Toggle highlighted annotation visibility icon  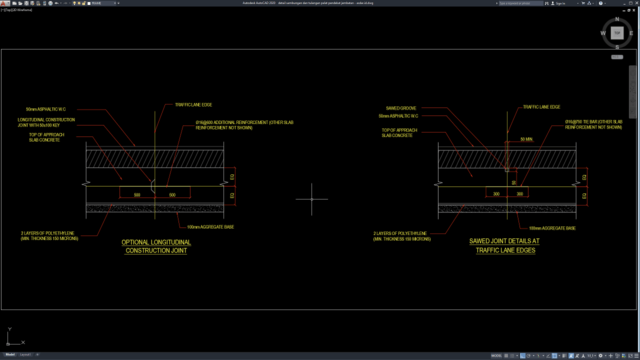click(x=571, y=356)
